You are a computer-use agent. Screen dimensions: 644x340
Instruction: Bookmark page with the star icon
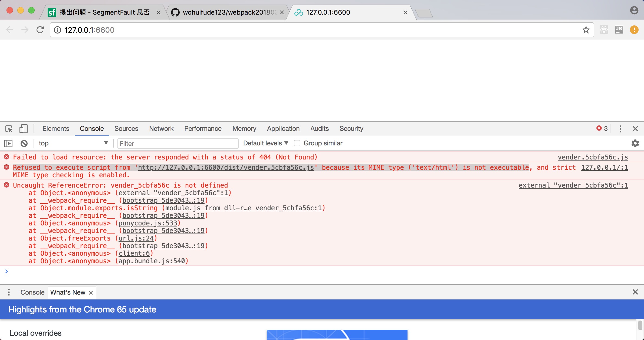(586, 30)
